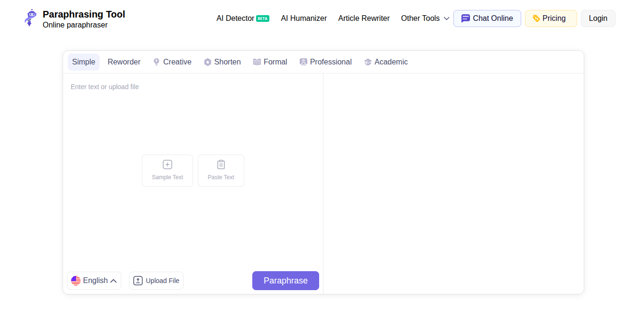Screen dimensions: 644x311
Task: Select the Creative paraphrasing mode bulb icon
Action: click(x=156, y=62)
